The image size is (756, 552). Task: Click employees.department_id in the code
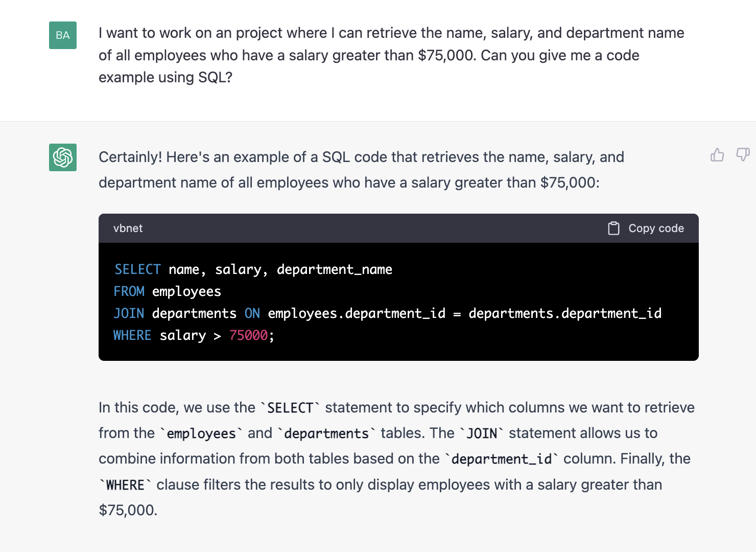pos(357,313)
